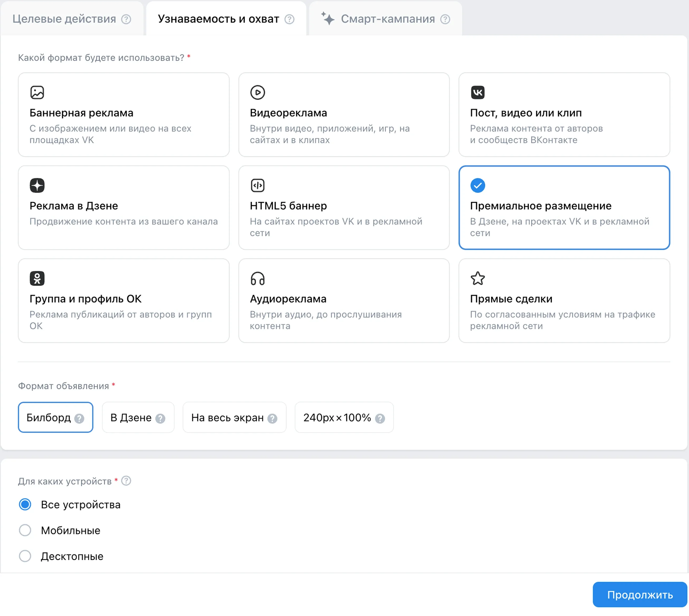This screenshot has height=616, width=689.
Task: Open help tooltip next to Смарт-кампания
Action: [x=445, y=19]
